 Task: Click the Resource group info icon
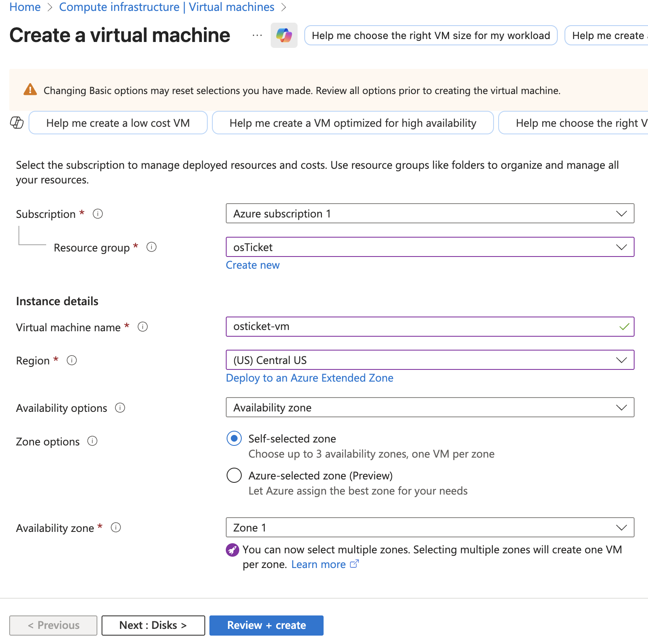point(152,247)
